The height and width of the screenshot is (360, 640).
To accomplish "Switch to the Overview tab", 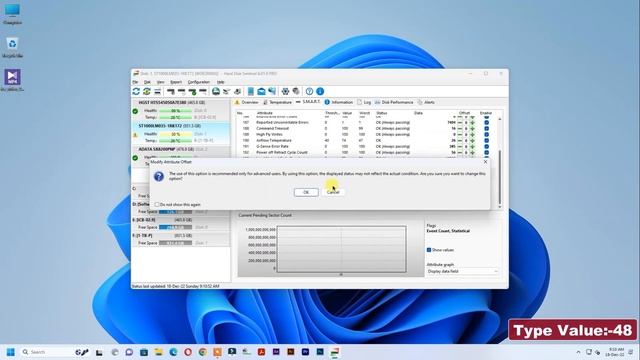I will coord(247,102).
